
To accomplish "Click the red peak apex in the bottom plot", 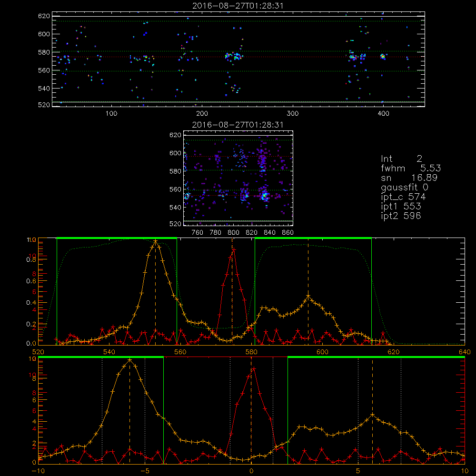I will pyautogui.click(x=254, y=368).
